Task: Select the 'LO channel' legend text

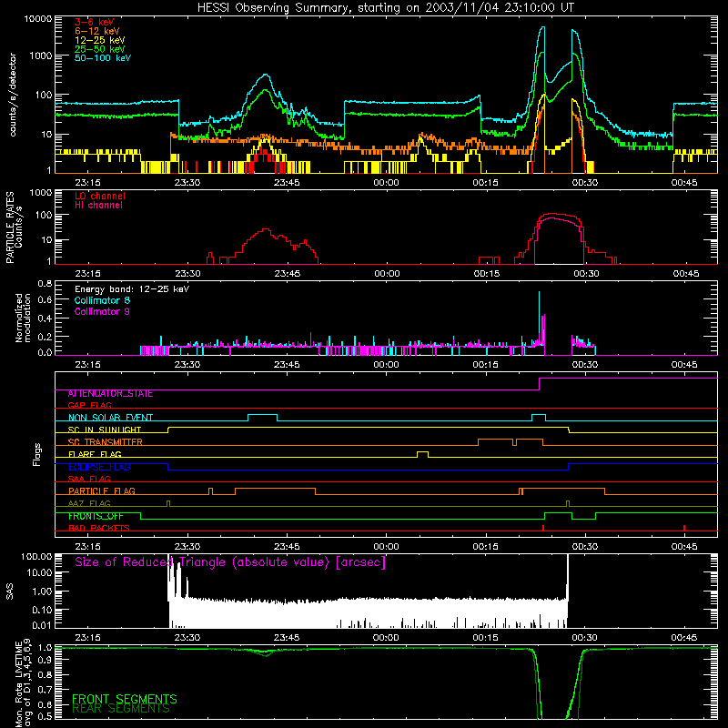Action: click(100, 196)
